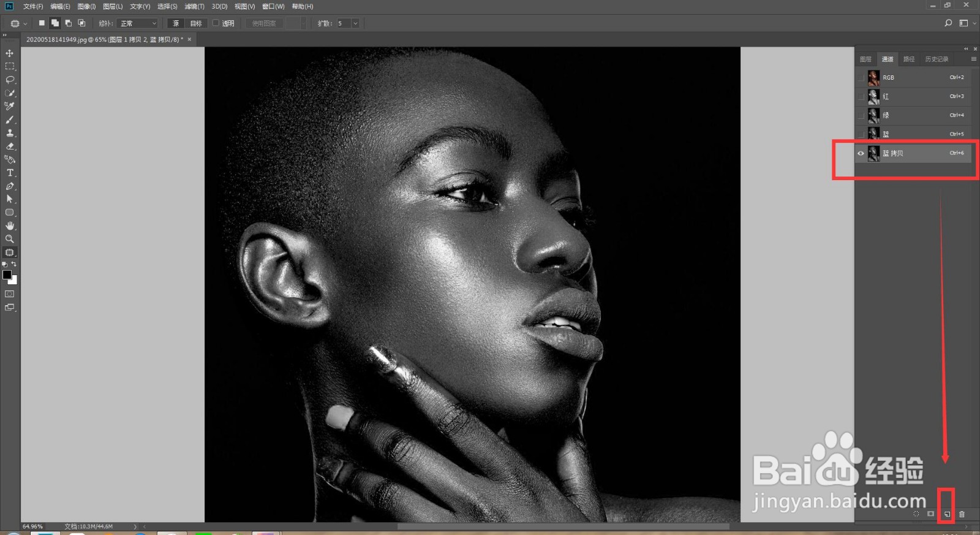Open the 窗口(W) menu

273,6
